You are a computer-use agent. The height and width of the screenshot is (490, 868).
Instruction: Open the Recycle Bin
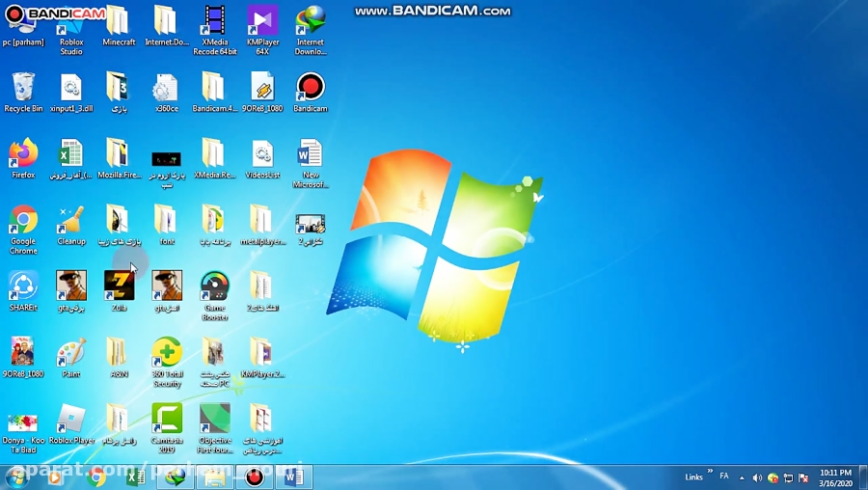point(23,92)
